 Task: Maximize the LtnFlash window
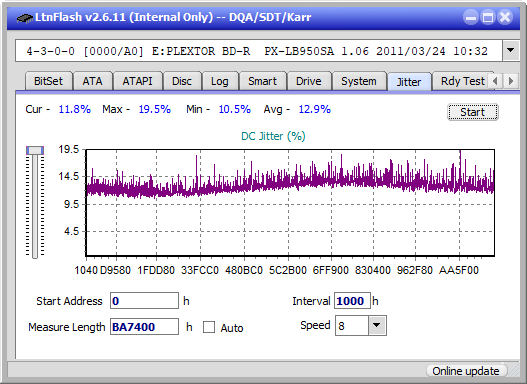[488, 17]
